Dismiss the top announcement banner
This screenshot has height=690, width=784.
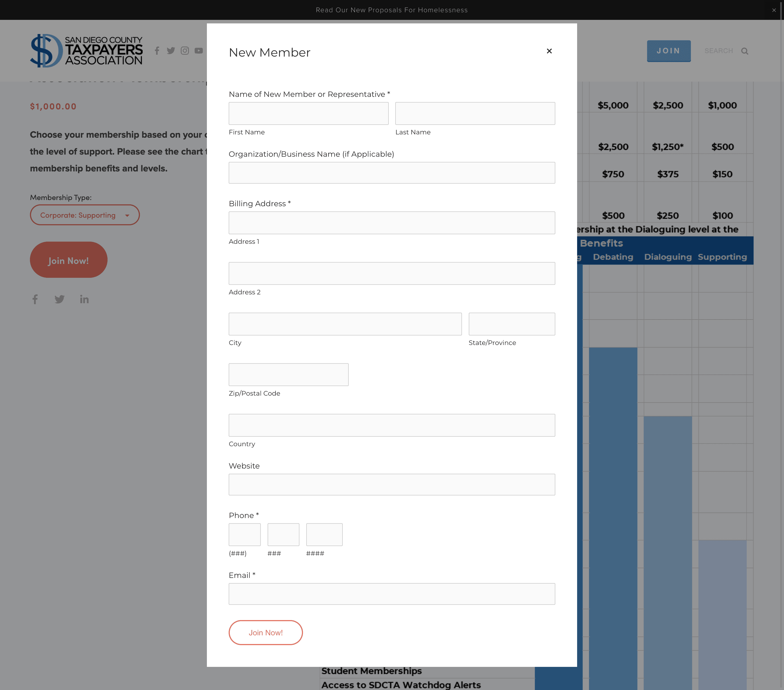pyautogui.click(x=774, y=10)
